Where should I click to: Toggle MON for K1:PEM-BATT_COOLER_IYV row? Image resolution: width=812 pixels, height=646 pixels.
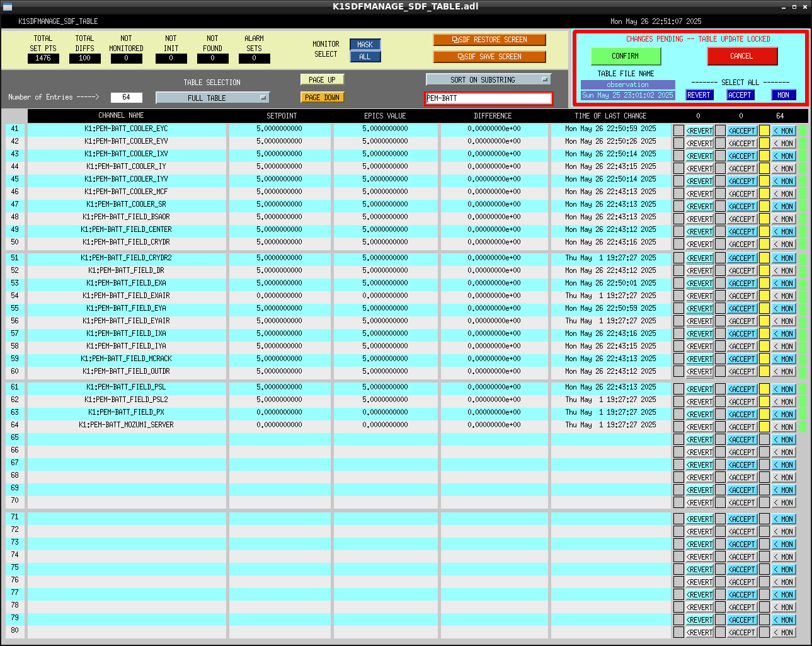click(784, 182)
